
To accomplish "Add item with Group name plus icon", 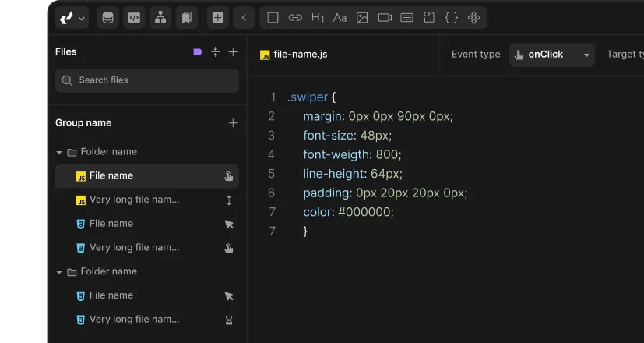I will click(233, 123).
